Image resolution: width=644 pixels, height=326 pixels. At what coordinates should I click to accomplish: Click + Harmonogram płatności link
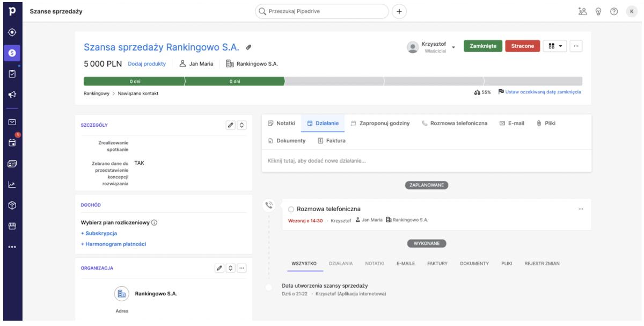click(x=113, y=244)
